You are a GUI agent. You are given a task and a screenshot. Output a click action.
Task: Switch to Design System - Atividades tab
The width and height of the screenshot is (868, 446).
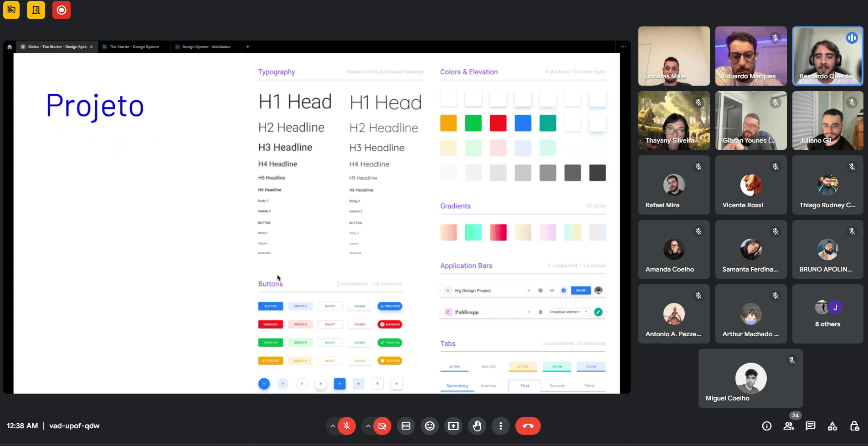206,46
